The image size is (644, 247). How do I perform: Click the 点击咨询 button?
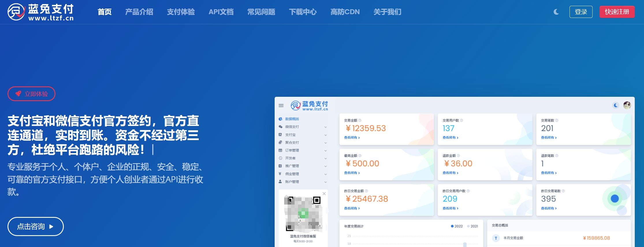[x=36, y=226]
